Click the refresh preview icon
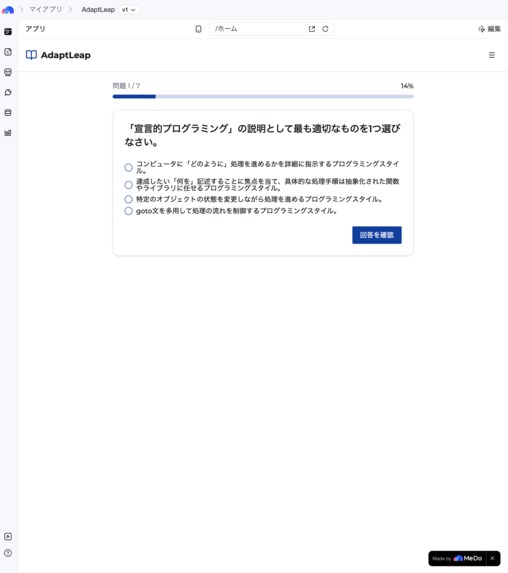The height and width of the screenshot is (573, 508). point(325,29)
